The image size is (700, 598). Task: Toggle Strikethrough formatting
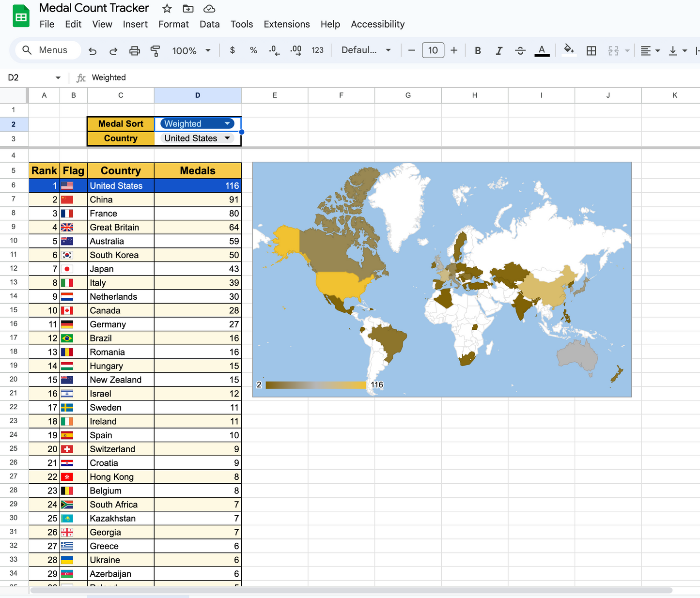click(x=520, y=50)
